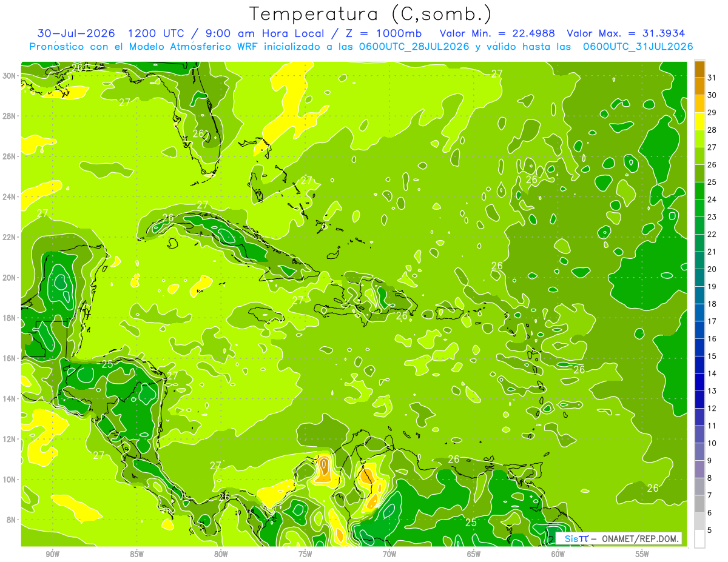This screenshot has height=562, width=728.
Task: Click the "80W" longitude label
Action: tap(221, 554)
